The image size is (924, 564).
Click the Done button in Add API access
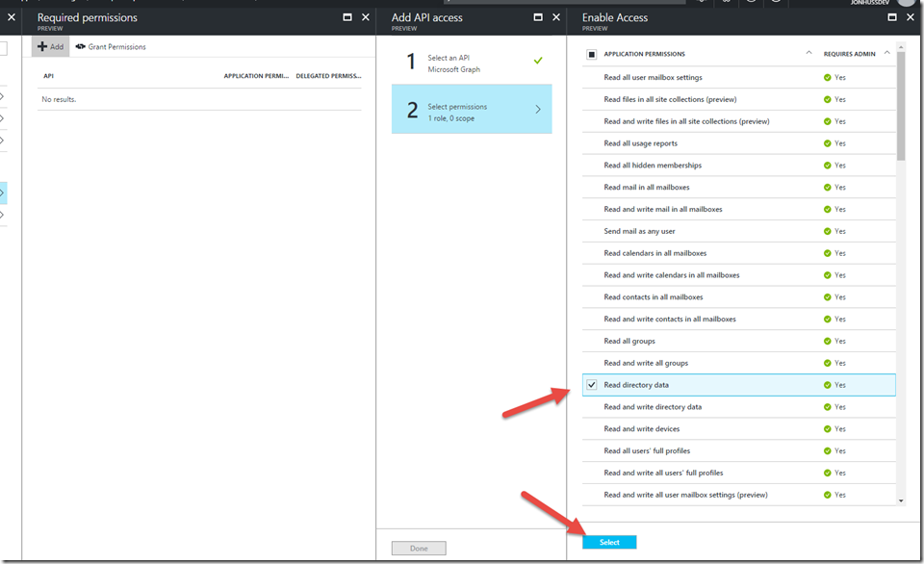pos(419,548)
